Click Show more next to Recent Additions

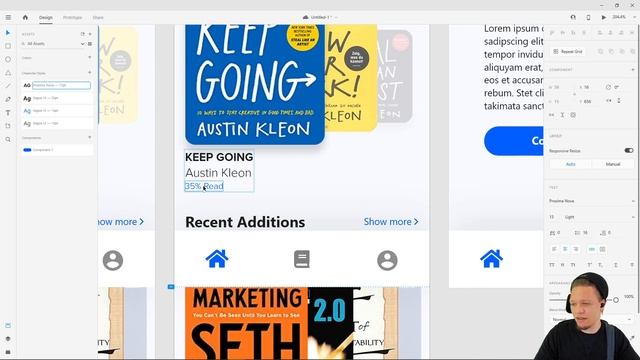pos(391,222)
